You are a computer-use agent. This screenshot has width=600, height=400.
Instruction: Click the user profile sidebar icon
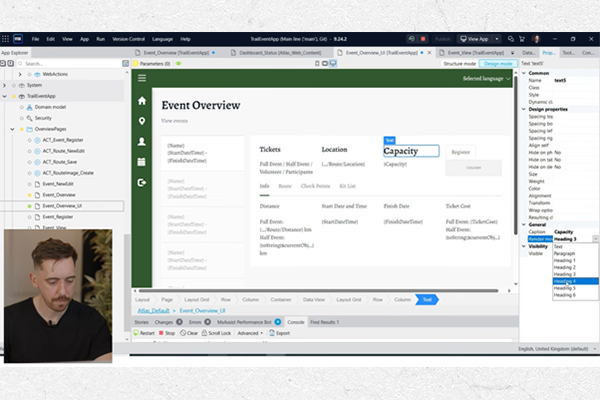click(142, 142)
